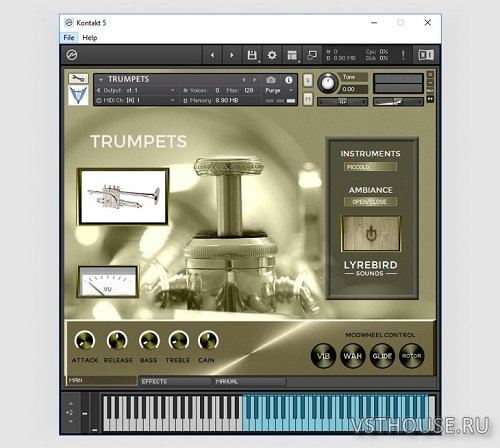
Task: Open the Output st. 1 dropdown
Action: click(x=136, y=90)
